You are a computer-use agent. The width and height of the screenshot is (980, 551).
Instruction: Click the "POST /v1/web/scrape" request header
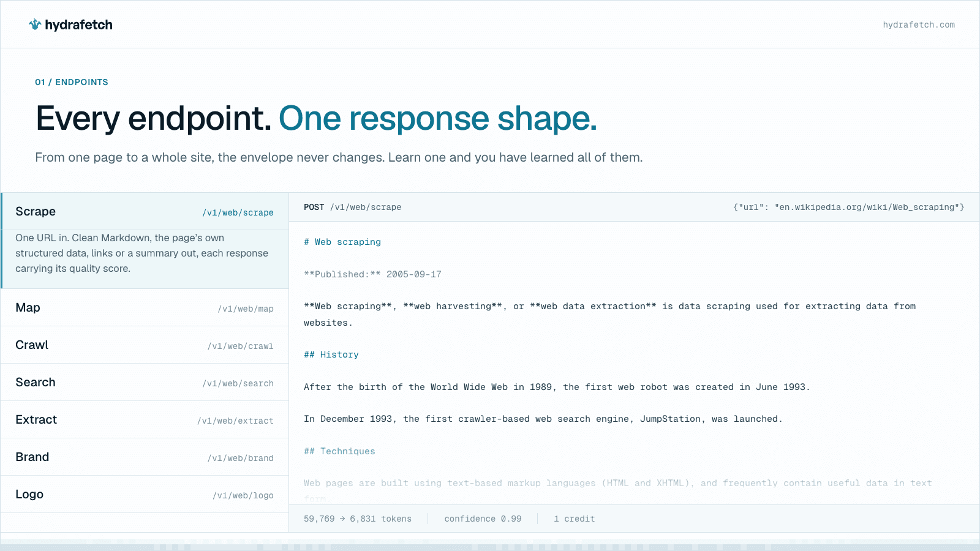click(353, 208)
